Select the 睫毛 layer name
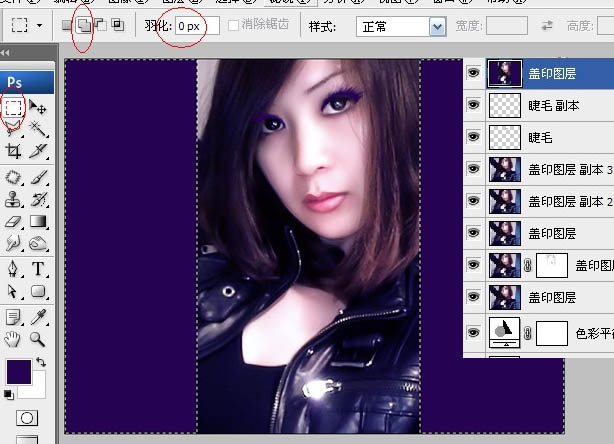 tap(540, 137)
